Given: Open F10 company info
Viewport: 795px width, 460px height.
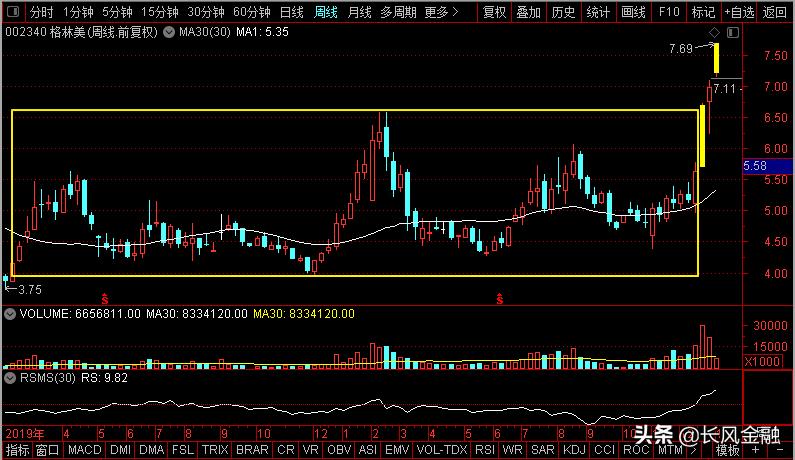Looking at the screenshot, I should click(669, 12).
